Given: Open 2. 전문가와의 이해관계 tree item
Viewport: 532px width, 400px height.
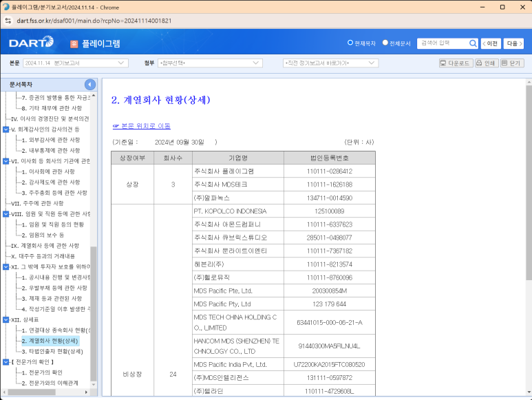Looking at the screenshot, I should click(x=50, y=383).
